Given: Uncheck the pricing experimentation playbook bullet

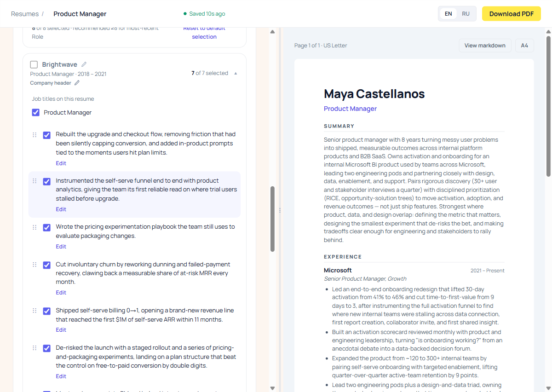Looking at the screenshot, I should tap(46, 228).
